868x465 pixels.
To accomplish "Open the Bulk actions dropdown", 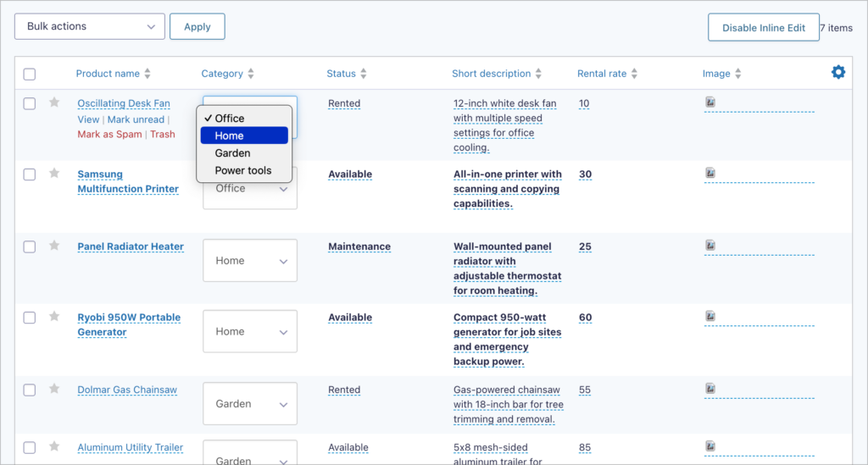I will pos(90,26).
